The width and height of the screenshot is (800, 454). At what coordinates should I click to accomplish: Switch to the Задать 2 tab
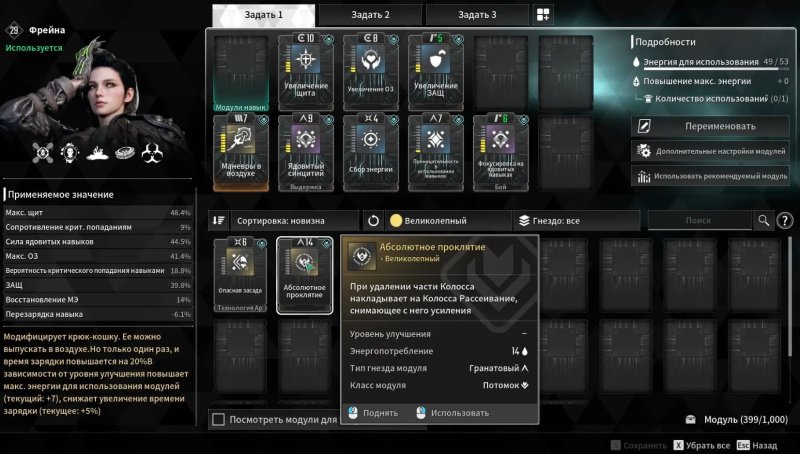pos(370,15)
